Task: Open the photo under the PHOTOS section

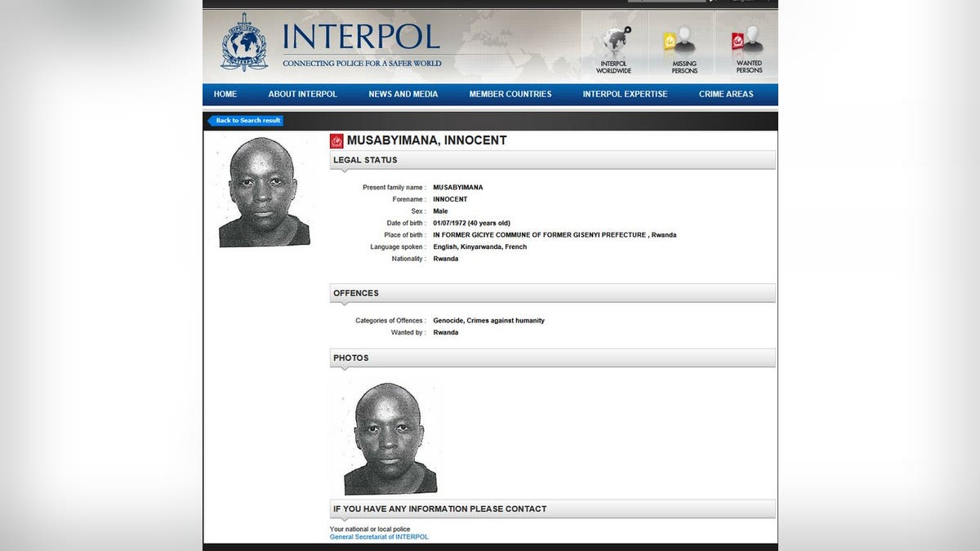Action: [x=390, y=438]
